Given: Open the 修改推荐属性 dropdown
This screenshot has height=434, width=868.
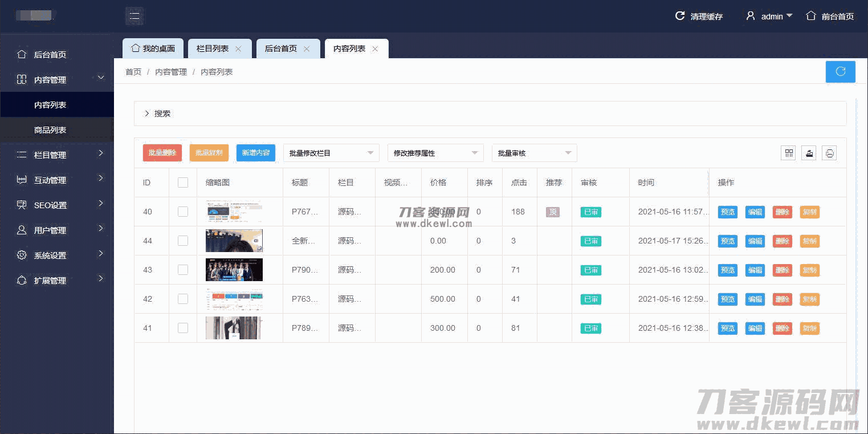Looking at the screenshot, I should tap(435, 153).
